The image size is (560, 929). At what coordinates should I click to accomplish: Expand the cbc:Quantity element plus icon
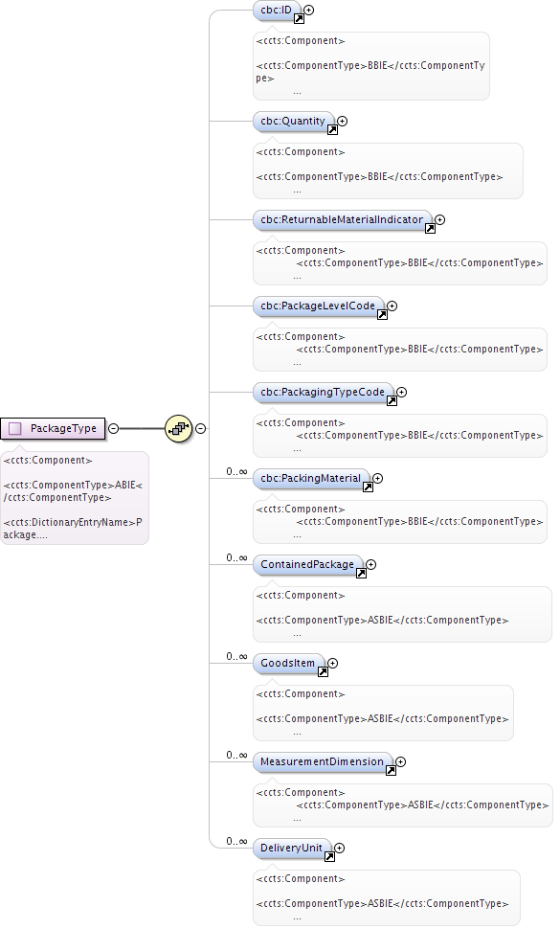click(342, 121)
